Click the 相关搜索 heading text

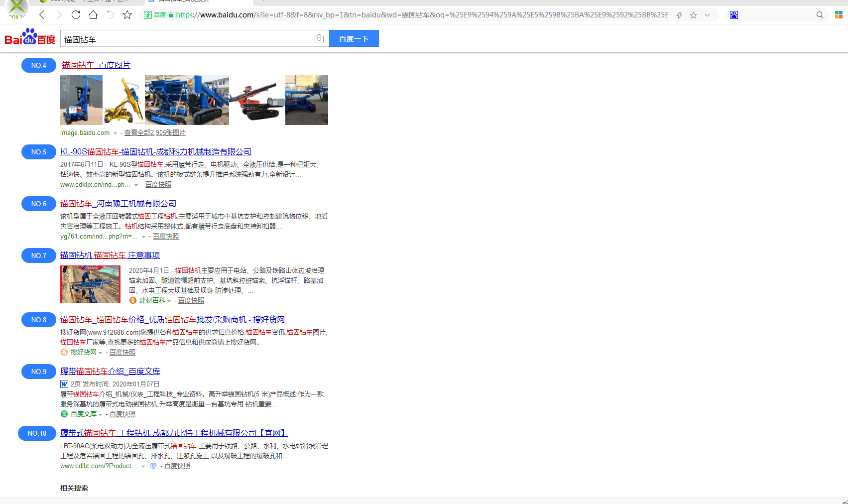74,488
